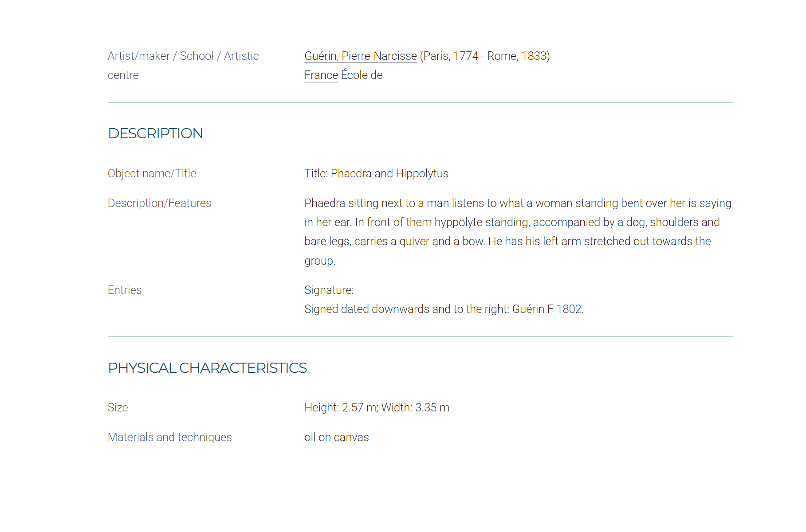The height and width of the screenshot is (532, 806).
Task: Select the Description/Features field label
Action: 159,203
